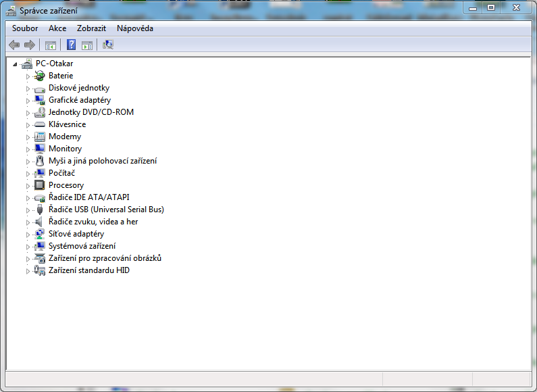Screen dimensions: 537x392
Task: Expand the Řadiče IDE ATA/ATAPI node
Action: (28, 198)
